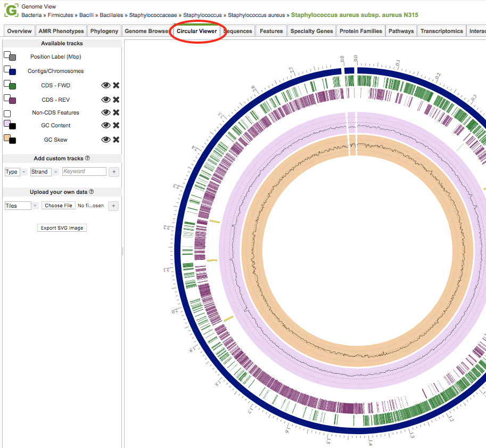Open help icon beside Upload your own data
Image resolution: width=486 pixels, height=448 pixels.
click(x=92, y=192)
